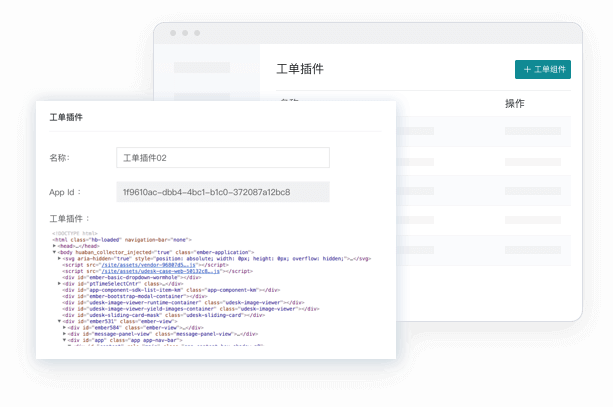
Task: Select the udesk-sliding-card-mask div line
Action: tap(163, 315)
